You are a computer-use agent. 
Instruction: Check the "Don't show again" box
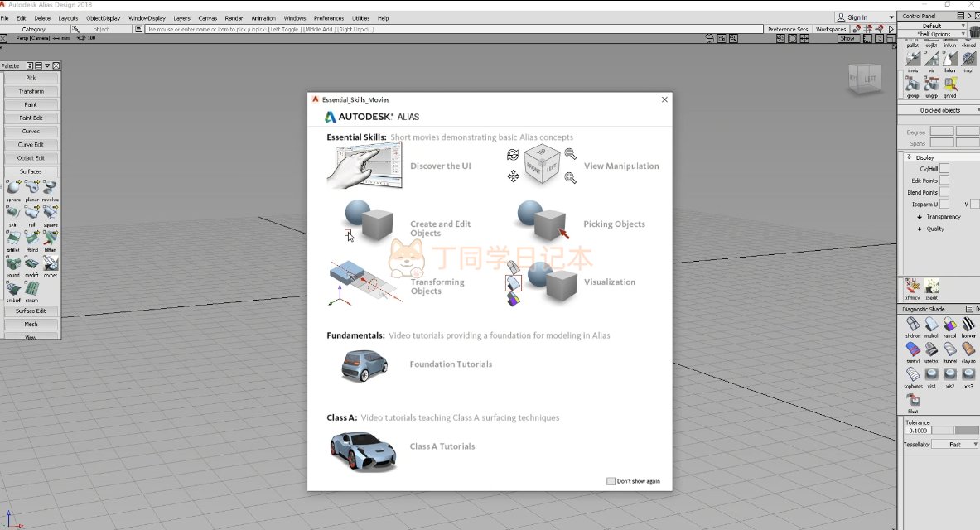coord(611,481)
